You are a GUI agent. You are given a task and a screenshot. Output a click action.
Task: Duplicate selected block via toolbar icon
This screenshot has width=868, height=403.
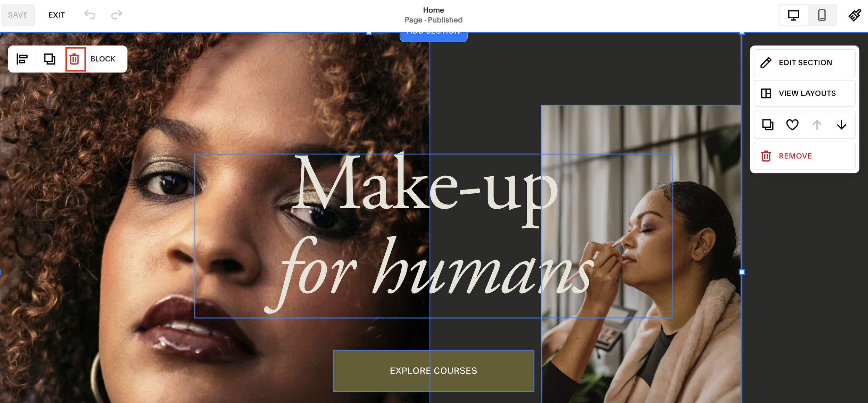coord(50,59)
